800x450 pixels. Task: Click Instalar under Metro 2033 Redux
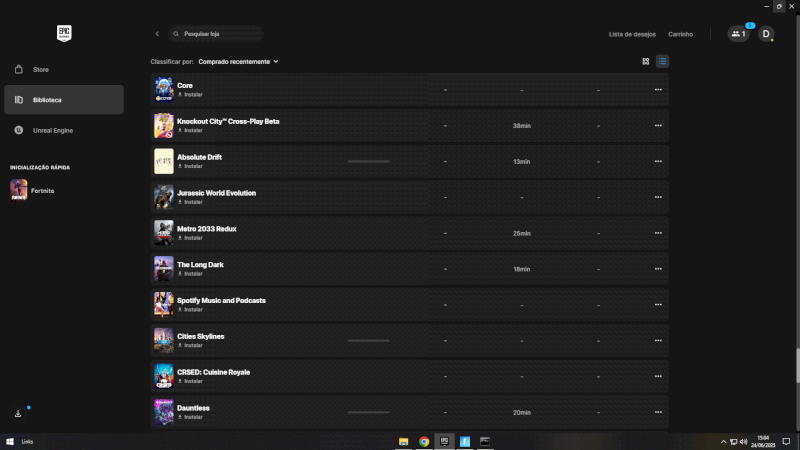click(190, 238)
